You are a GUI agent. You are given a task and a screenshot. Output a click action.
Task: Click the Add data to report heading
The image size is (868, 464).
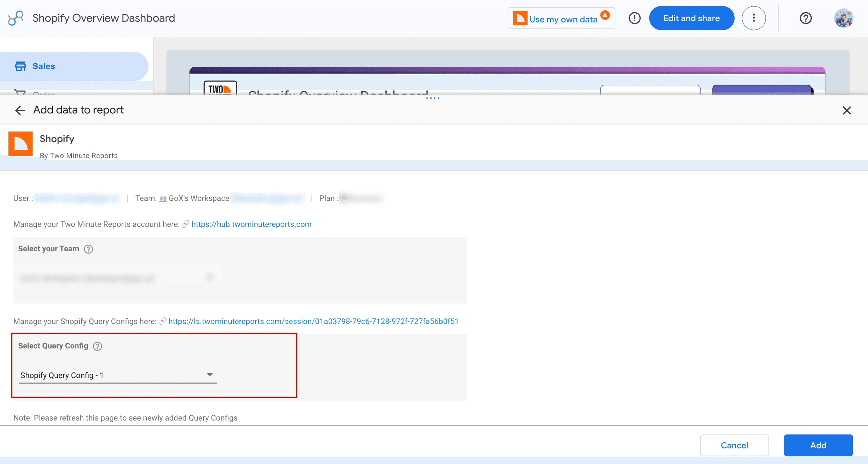(x=78, y=110)
